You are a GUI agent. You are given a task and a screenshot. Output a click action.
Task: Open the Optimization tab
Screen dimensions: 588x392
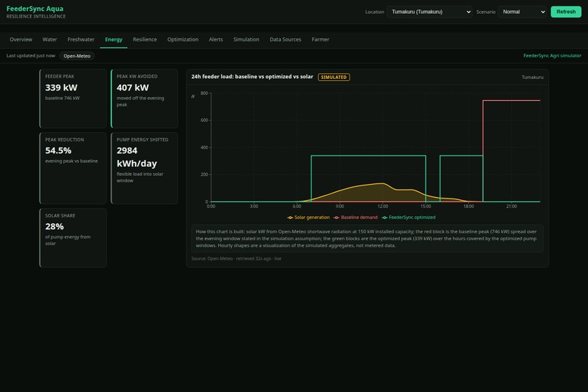[x=182, y=39]
